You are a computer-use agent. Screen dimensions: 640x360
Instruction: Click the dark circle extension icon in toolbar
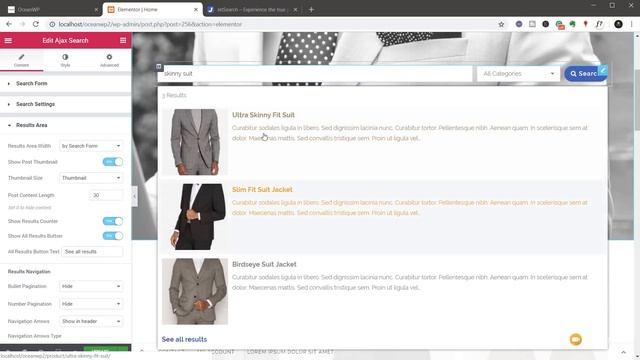(x=546, y=24)
